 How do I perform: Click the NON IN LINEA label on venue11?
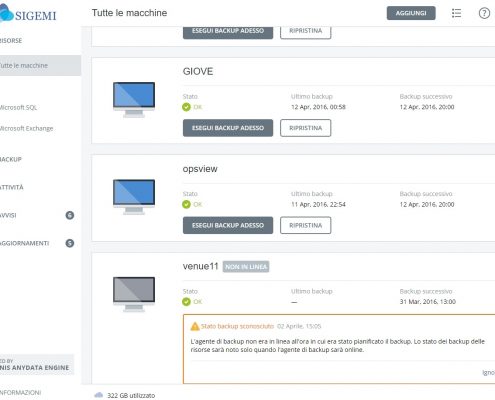coord(246,267)
